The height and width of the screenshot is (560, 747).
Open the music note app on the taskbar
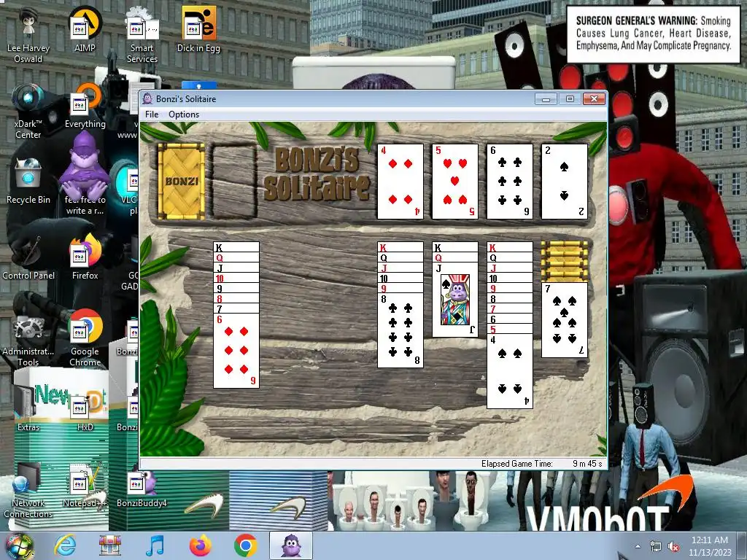(155, 545)
